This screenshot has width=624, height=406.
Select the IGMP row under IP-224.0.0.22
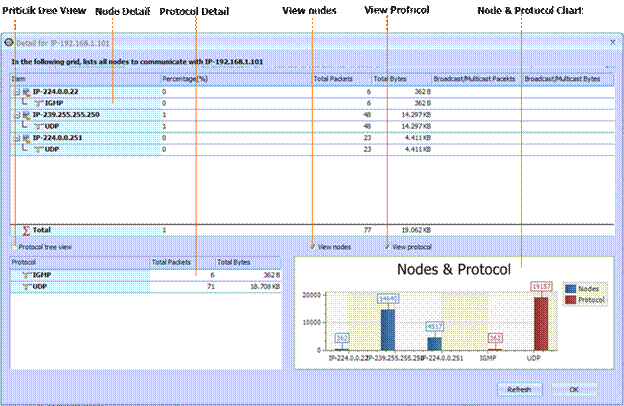pos(312,103)
